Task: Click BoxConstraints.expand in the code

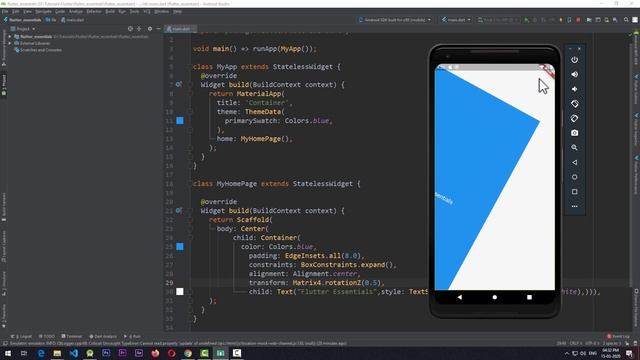Action: [x=343, y=264]
